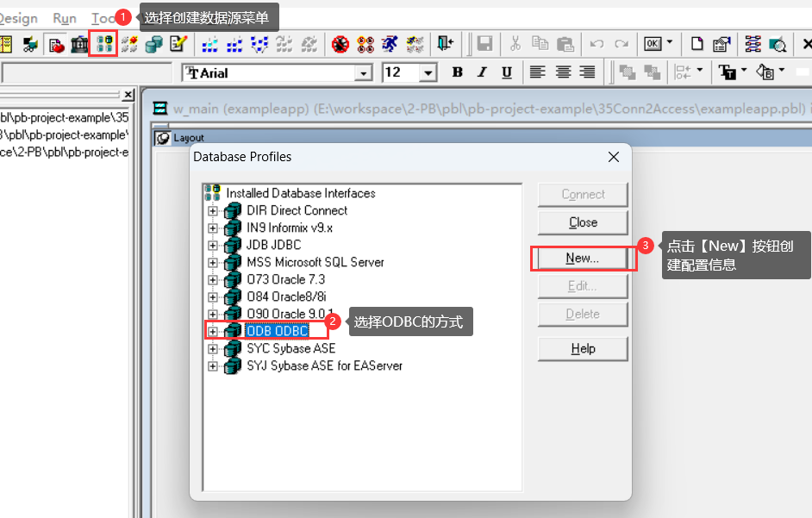This screenshot has width=812, height=518.
Task: Click the tab order control list icon
Action: click(753, 44)
